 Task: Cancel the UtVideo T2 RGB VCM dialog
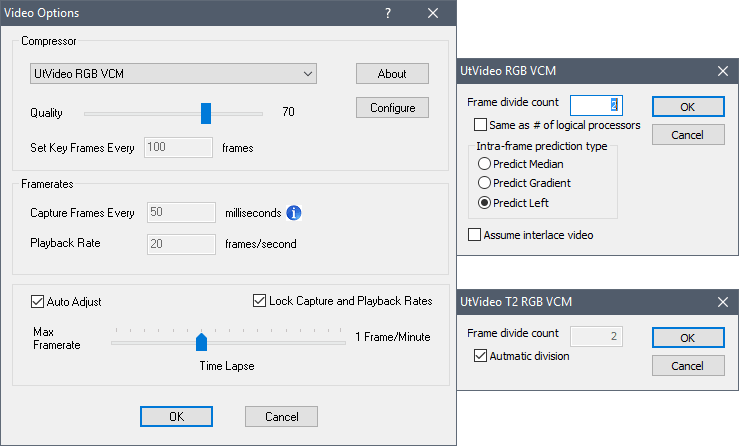687,366
